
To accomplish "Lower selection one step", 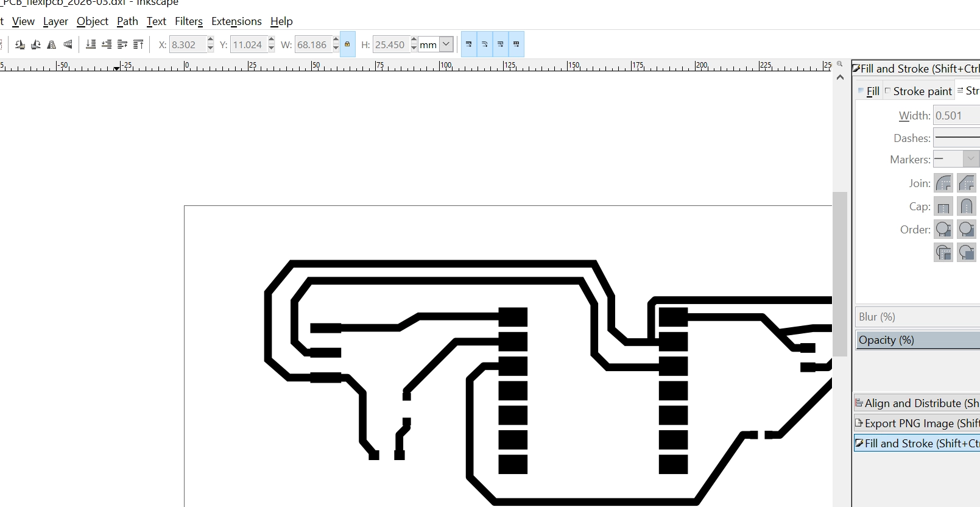I will pos(107,44).
